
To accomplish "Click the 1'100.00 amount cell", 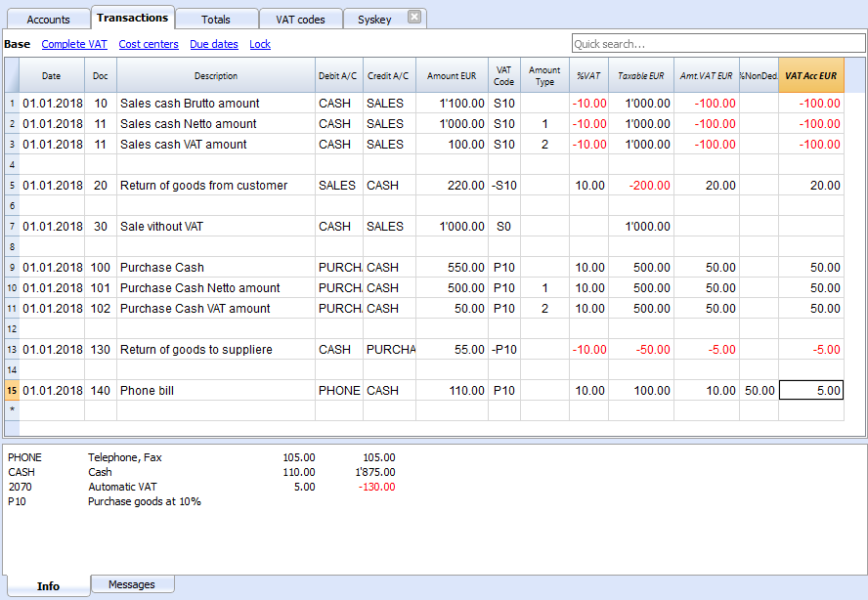I will (452, 104).
